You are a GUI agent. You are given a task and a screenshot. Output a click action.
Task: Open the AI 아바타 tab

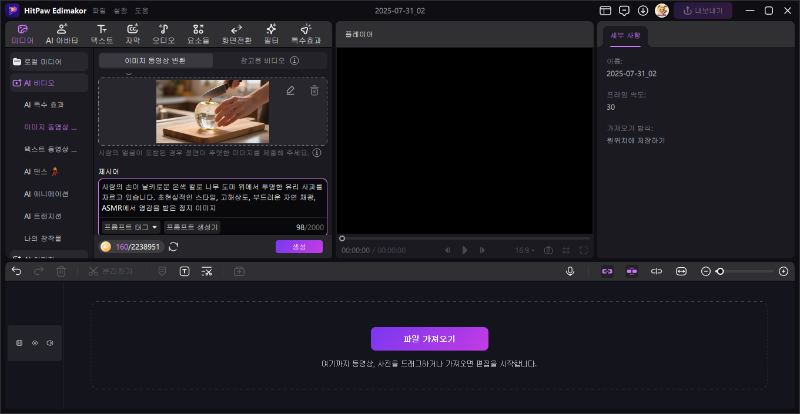[62, 34]
